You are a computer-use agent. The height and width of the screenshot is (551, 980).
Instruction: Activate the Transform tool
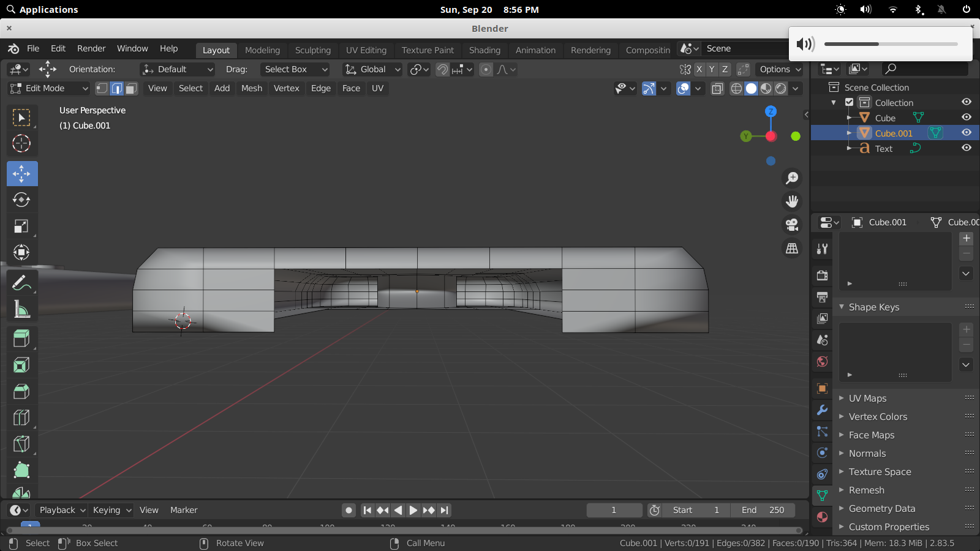(x=21, y=252)
